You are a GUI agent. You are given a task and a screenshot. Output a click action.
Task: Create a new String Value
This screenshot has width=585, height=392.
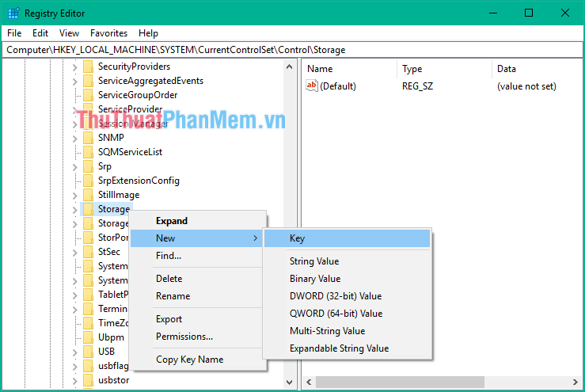coord(347,261)
